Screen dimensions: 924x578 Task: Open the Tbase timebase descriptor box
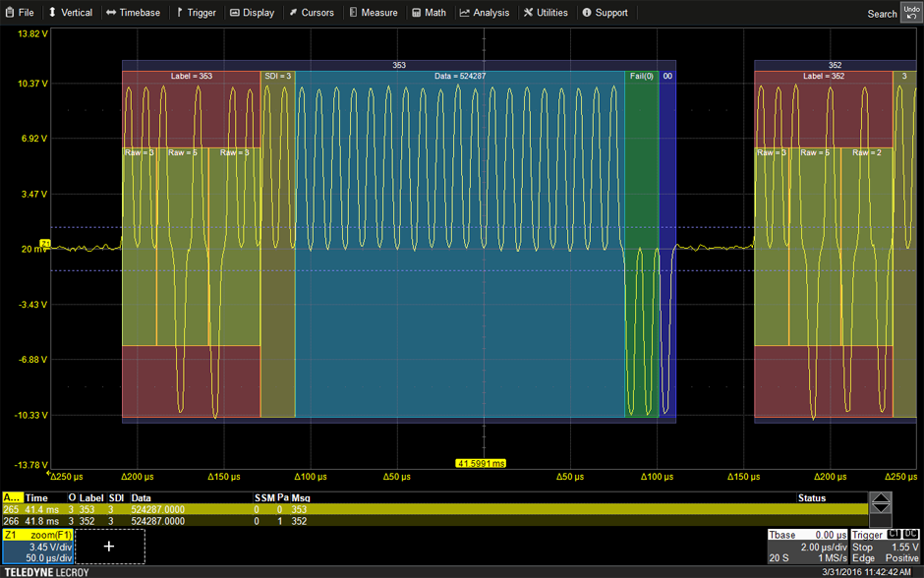point(806,547)
